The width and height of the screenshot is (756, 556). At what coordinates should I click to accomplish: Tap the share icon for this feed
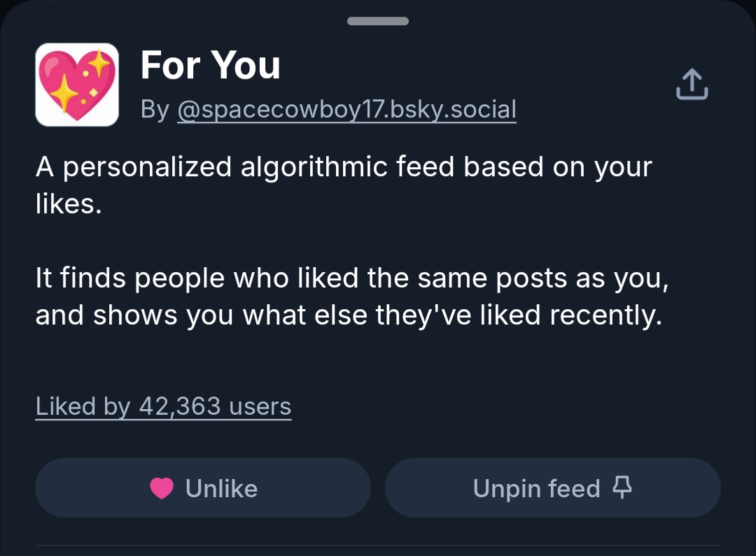[692, 85]
